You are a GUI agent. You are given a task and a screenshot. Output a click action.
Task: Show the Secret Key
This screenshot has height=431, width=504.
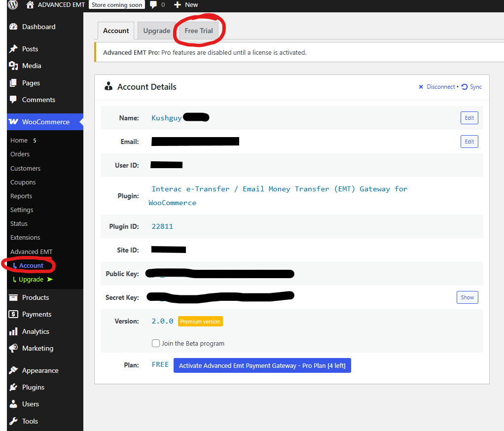click(467, 297)
